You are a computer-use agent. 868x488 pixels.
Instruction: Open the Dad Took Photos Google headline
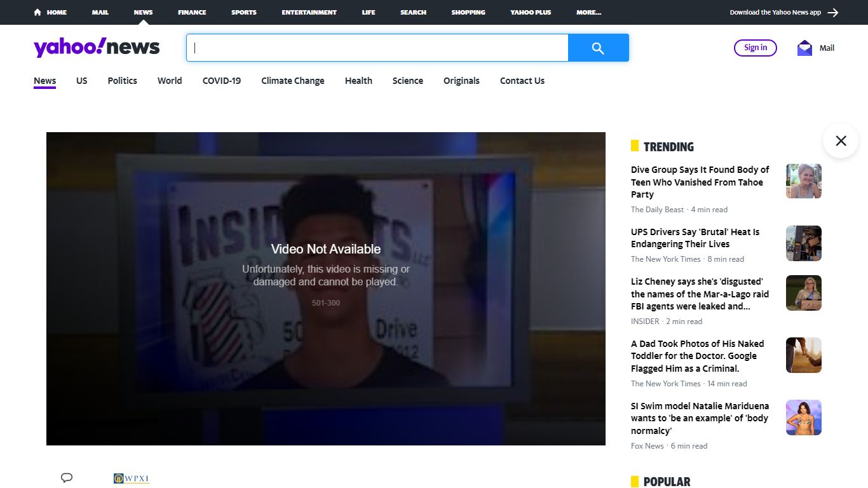tap(697, 356)
